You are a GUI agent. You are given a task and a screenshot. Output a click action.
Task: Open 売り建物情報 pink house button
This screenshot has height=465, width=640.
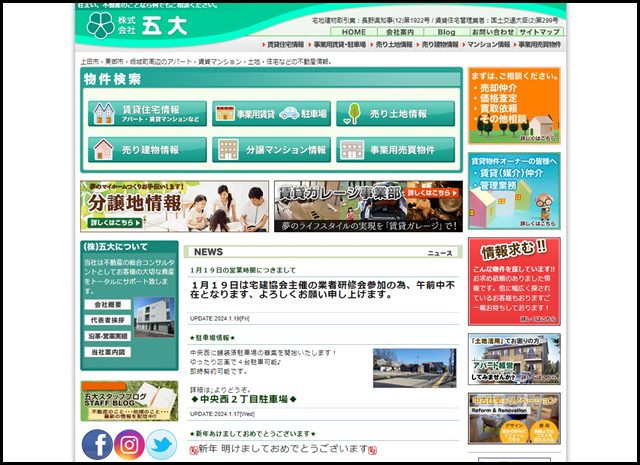tap(147, 149)
